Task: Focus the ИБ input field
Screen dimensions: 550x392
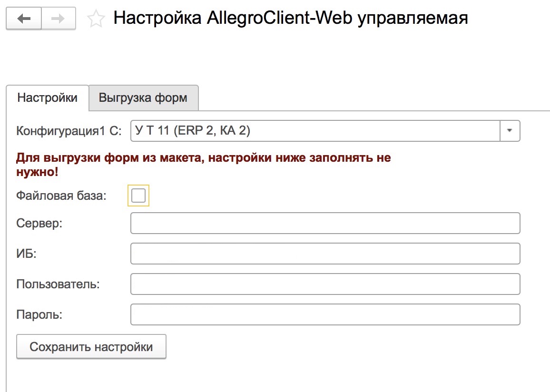Action: point(325,254)
